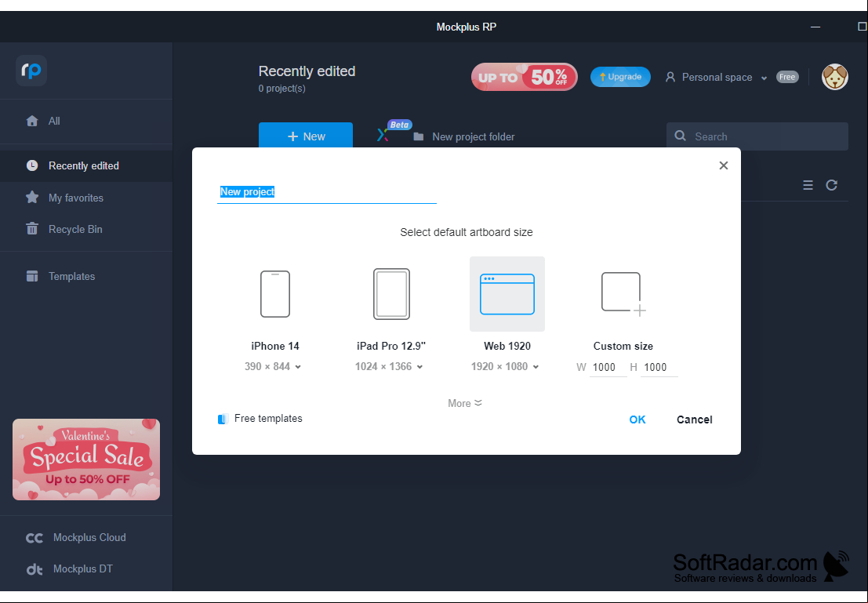
Task: Focus the Search projects field
Action: point(757,136)
